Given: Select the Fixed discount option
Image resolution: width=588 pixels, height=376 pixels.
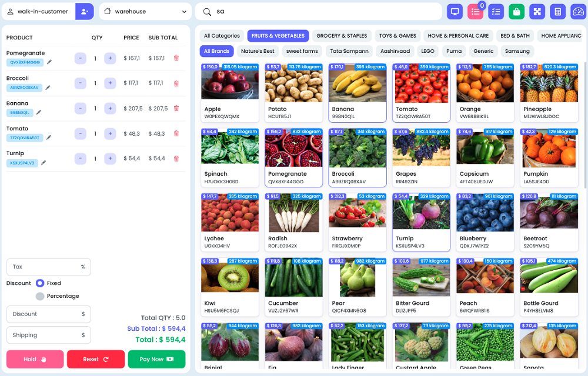Looking at the screenshot, I should 41,283.
